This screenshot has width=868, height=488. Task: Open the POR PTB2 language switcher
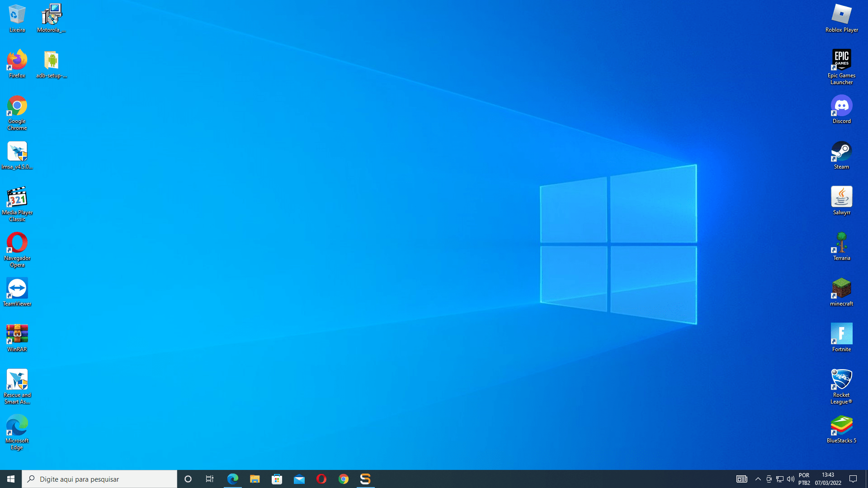804,479
